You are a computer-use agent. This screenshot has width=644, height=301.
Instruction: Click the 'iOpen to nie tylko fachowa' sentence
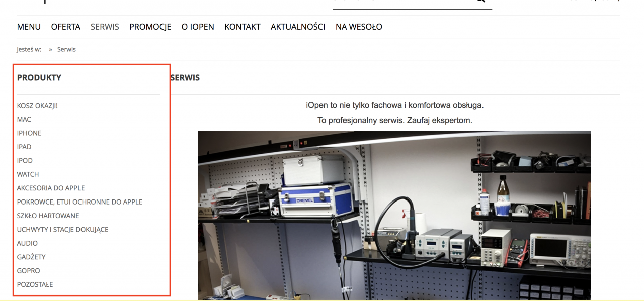pos(395,105)
